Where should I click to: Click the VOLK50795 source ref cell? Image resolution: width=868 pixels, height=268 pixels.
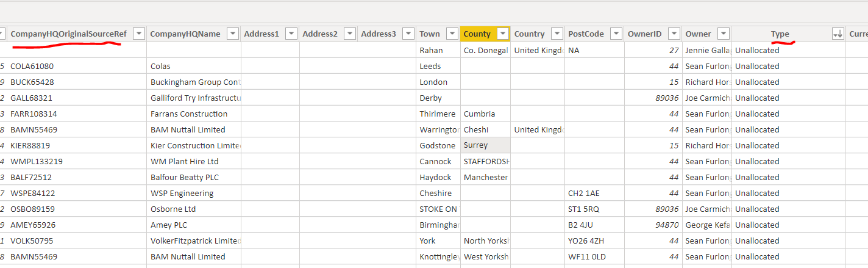pos(77,241)
